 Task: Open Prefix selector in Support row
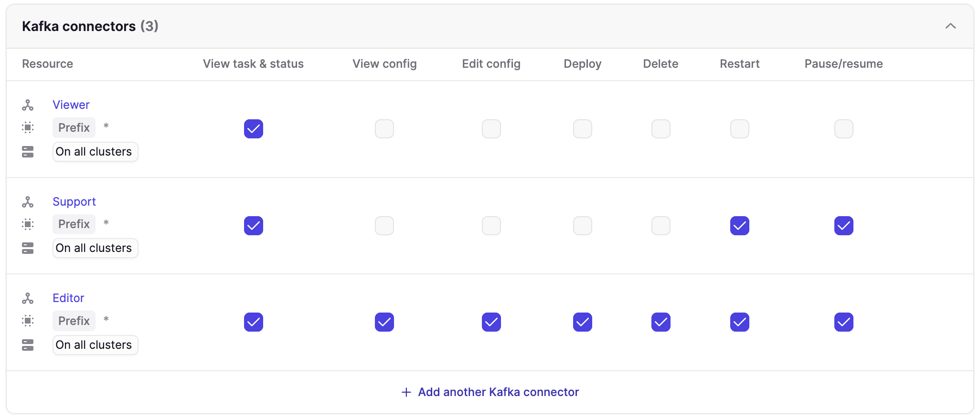(x=74, y=224)
